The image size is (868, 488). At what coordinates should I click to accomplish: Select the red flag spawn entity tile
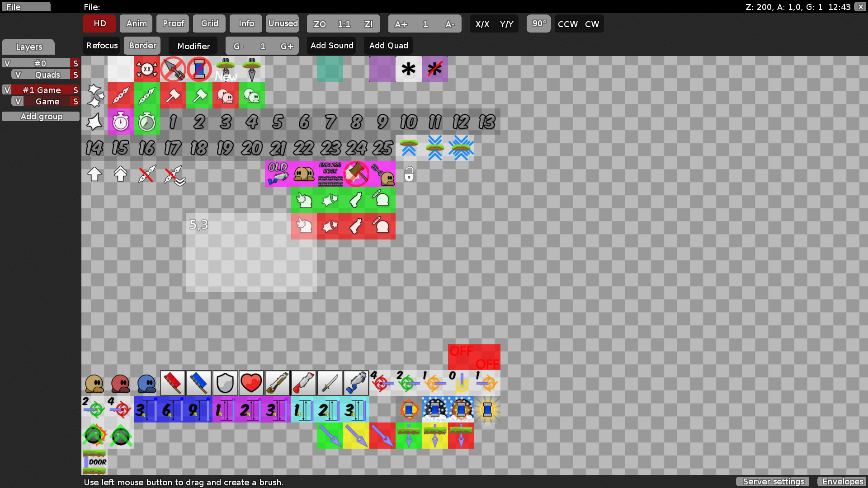[173, 383]
